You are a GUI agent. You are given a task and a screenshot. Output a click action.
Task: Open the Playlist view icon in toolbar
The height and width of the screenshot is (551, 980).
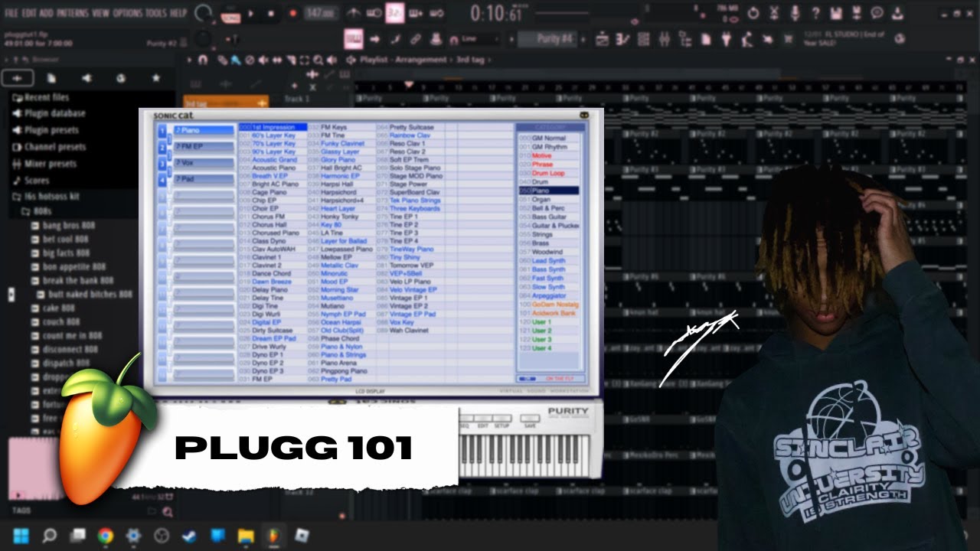pos(603,39)
